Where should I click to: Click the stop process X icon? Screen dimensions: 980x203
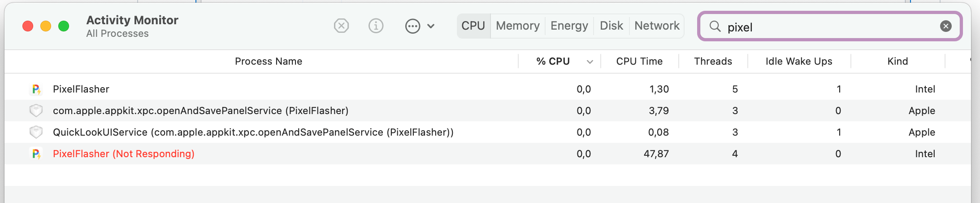(x=341, y=26)
